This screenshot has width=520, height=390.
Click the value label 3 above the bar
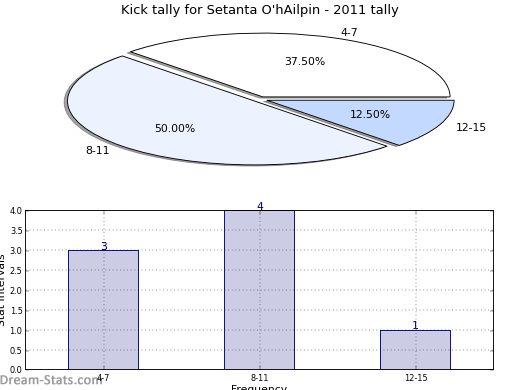tap(104, 246)
